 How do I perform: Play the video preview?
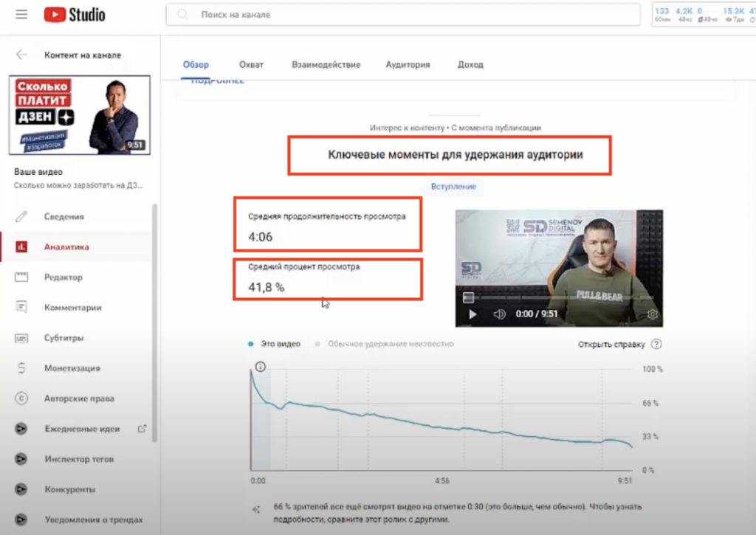click(x=472, y=314)
